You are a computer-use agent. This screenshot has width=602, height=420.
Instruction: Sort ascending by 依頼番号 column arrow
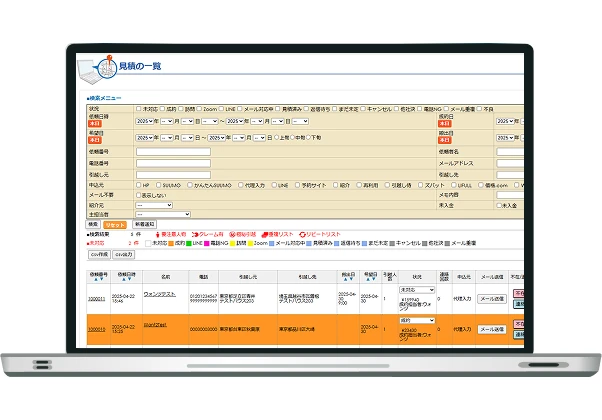click(x=93, y=280)
